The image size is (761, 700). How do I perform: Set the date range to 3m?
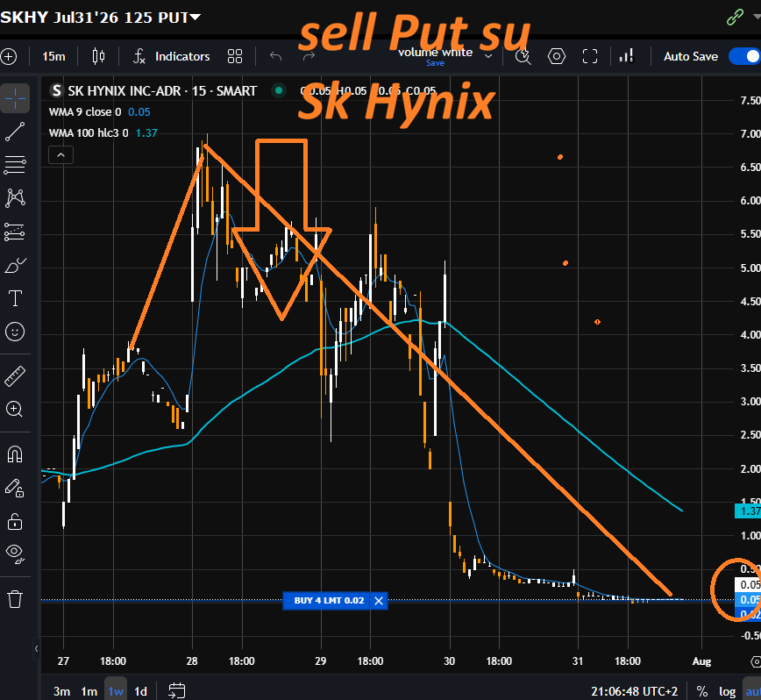point(61,691)
